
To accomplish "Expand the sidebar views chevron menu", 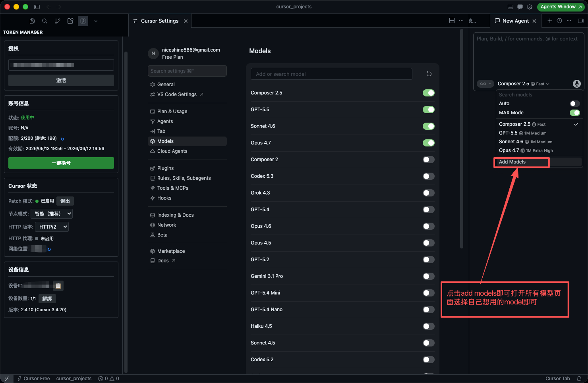I will click(96, 21).
